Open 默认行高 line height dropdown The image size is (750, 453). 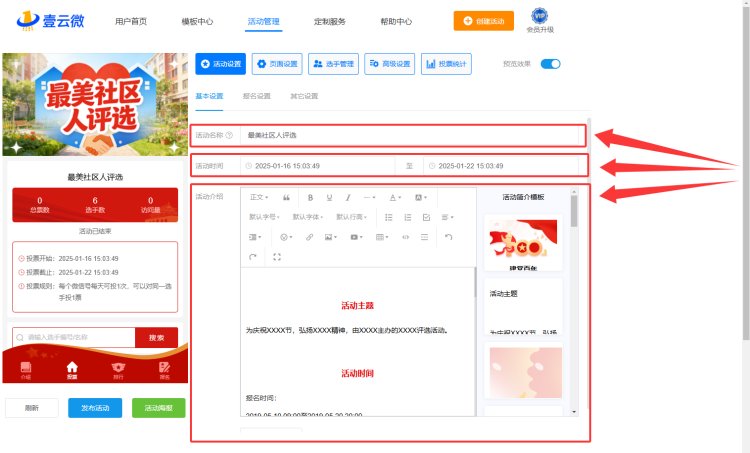pos(351,217)
